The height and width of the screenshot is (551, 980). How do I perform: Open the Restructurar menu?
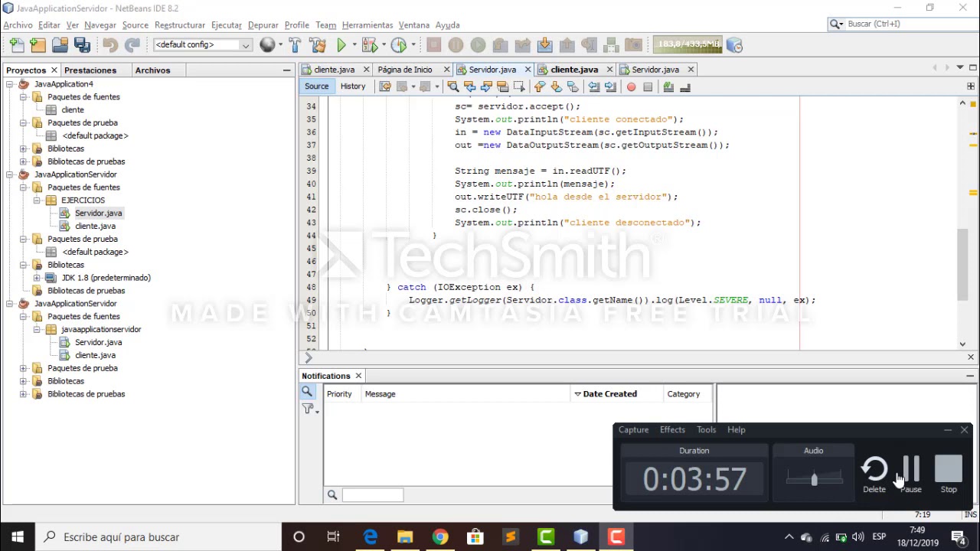point(180,25)
